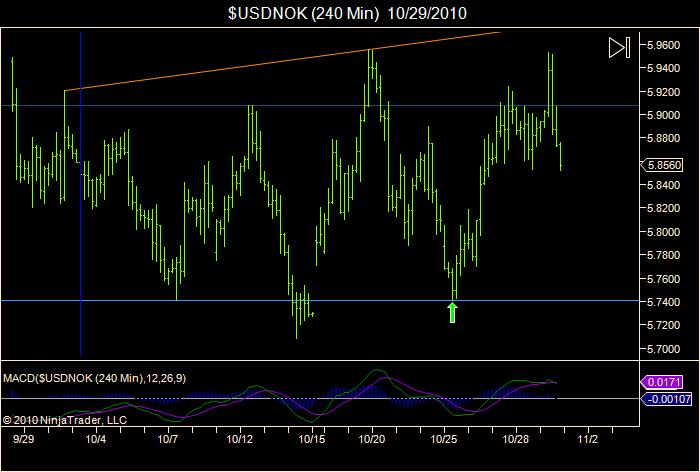Click the 5.8000 price axis label
Image resolution: width=700 pixels, height=472 pixels.
tap(663, 232)
